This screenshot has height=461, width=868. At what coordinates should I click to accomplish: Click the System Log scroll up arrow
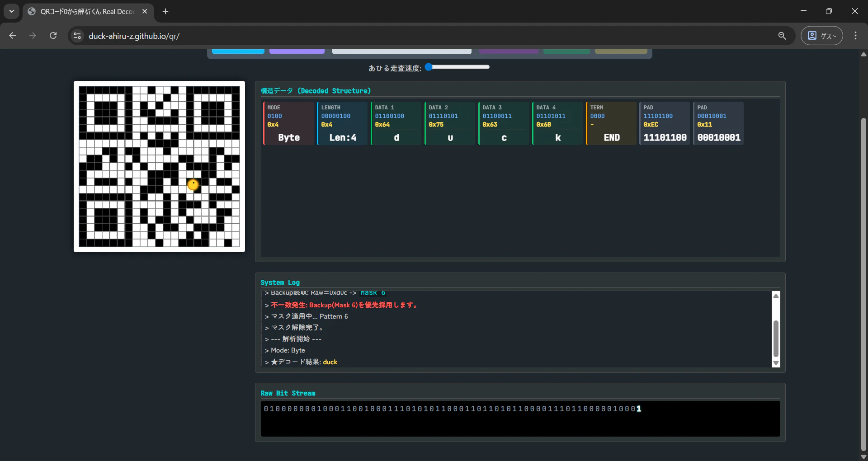coord(776,296)
